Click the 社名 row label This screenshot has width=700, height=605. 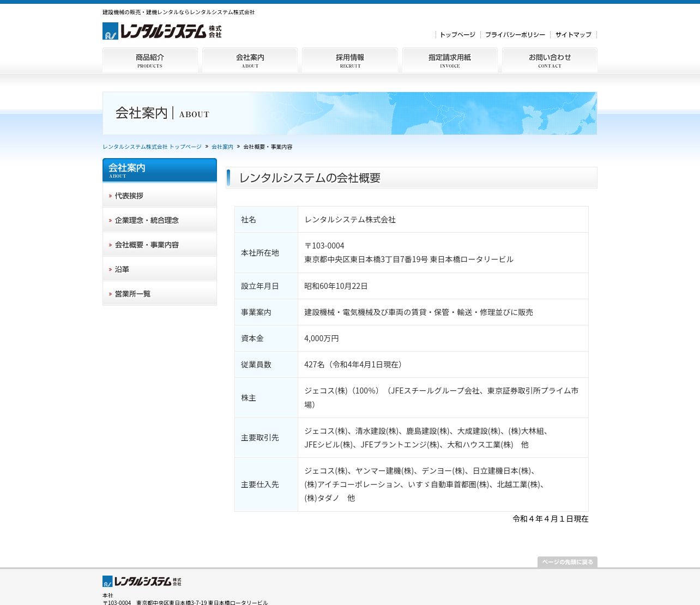point(249,220)
